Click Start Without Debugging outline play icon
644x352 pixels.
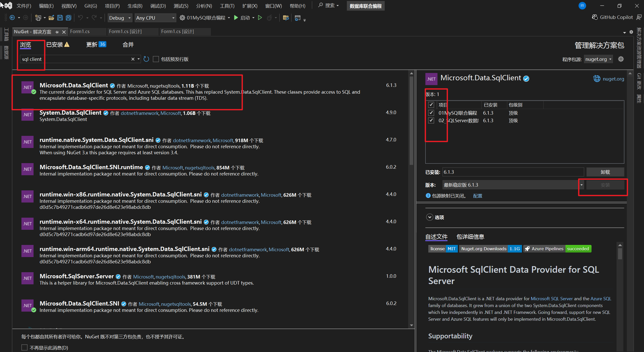[260, 18]
